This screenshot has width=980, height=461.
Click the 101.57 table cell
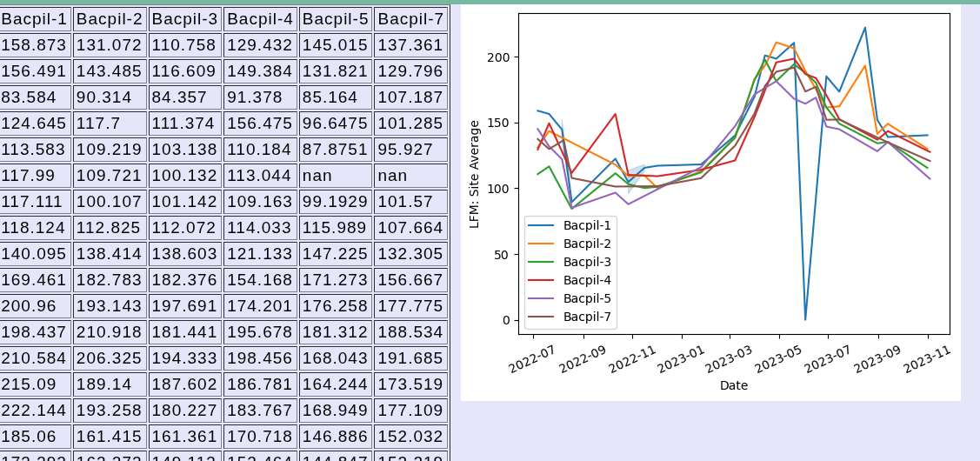click(411, 202)
